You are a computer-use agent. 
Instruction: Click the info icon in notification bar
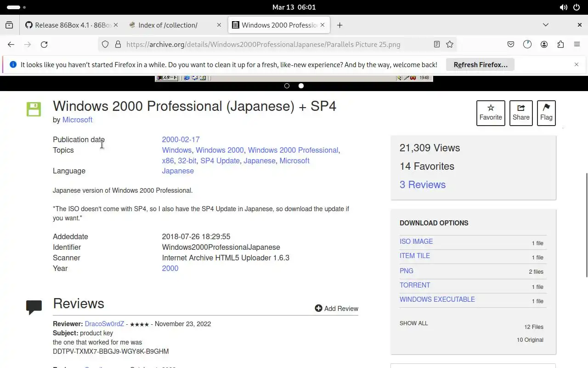click(13, 65)
